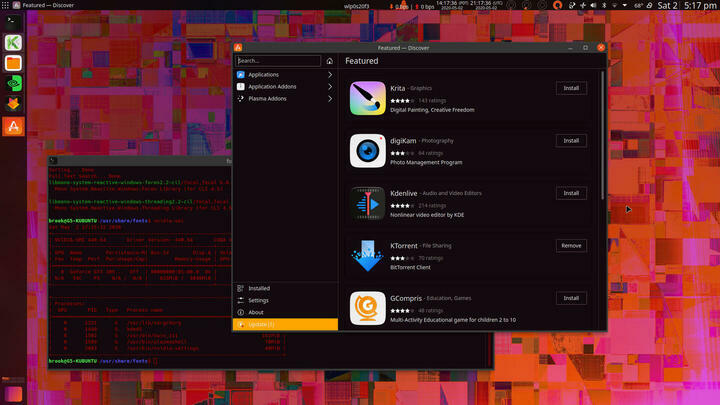Open the Kdenlive app icon
Image resolution: width=720 pixels, height=405 pixels.
(x=367, y=203)
